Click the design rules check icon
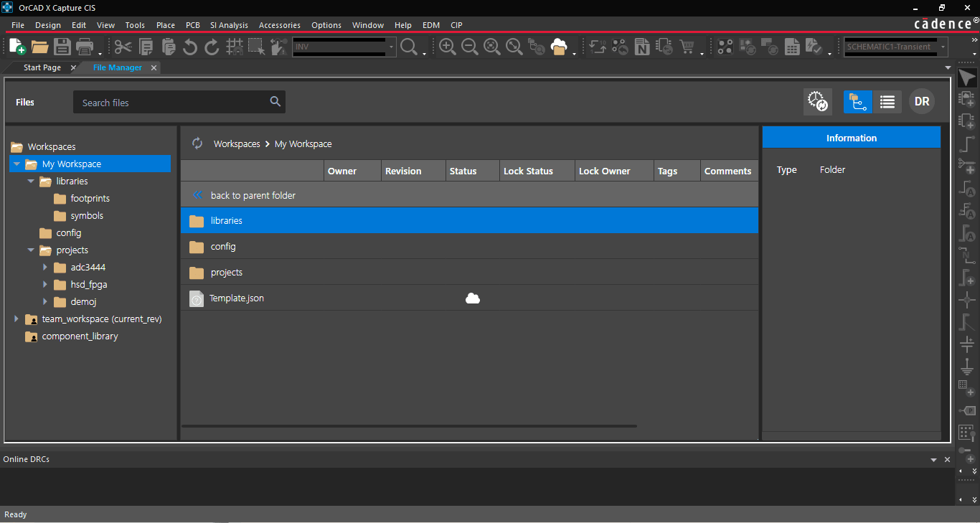The image size is (980, 523). pos(814,47)
